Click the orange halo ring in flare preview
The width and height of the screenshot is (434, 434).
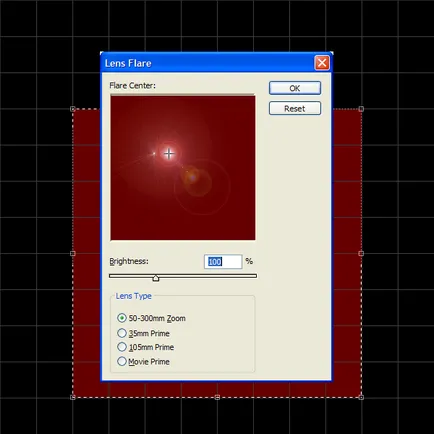point(197,182)
